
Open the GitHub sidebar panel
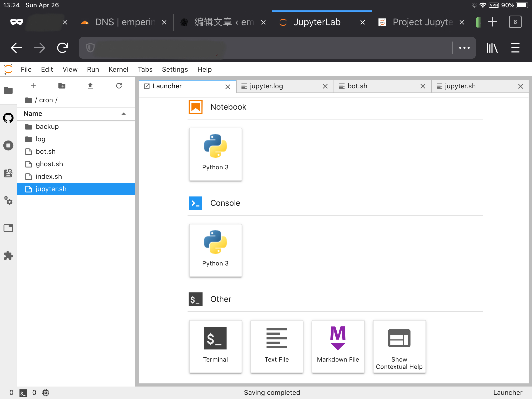[x=8, y=118]
